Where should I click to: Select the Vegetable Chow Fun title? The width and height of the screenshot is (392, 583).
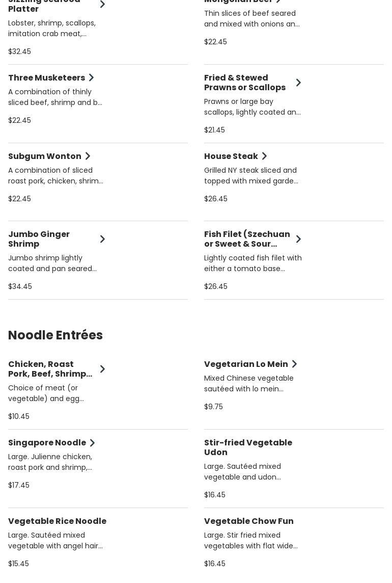pyautogui.click(x=248, y=521)
